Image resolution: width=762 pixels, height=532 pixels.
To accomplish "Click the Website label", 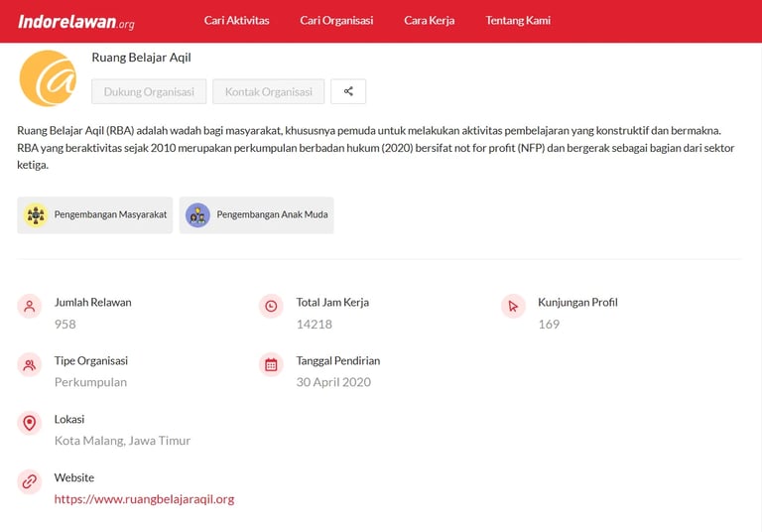I will (73, 477).
